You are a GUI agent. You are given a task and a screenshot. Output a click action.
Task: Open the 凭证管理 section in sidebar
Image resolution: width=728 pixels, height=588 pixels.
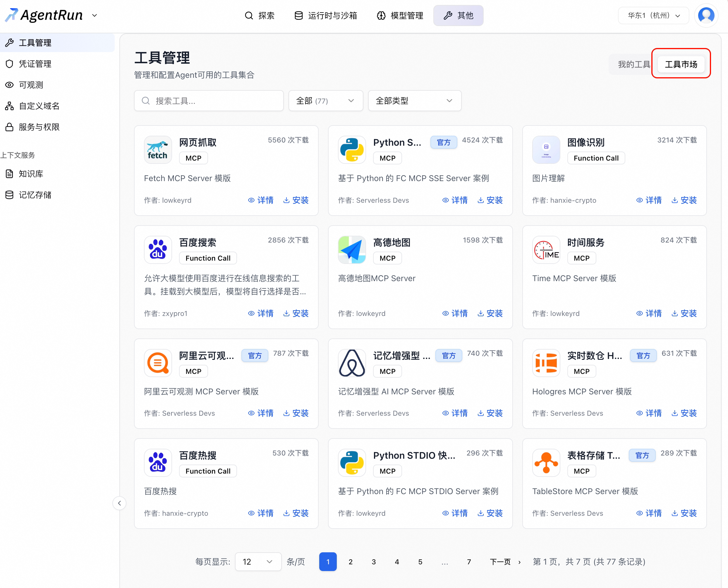[x=35, y=64]
